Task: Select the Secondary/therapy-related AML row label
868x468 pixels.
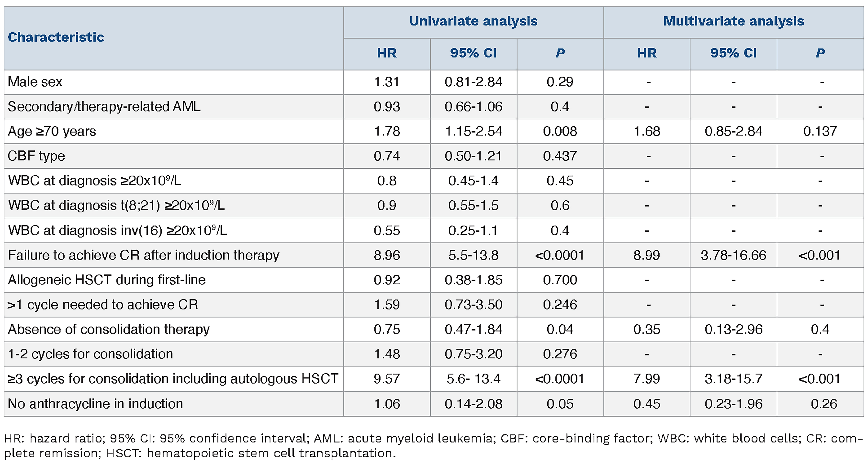Action: (104, 106)
